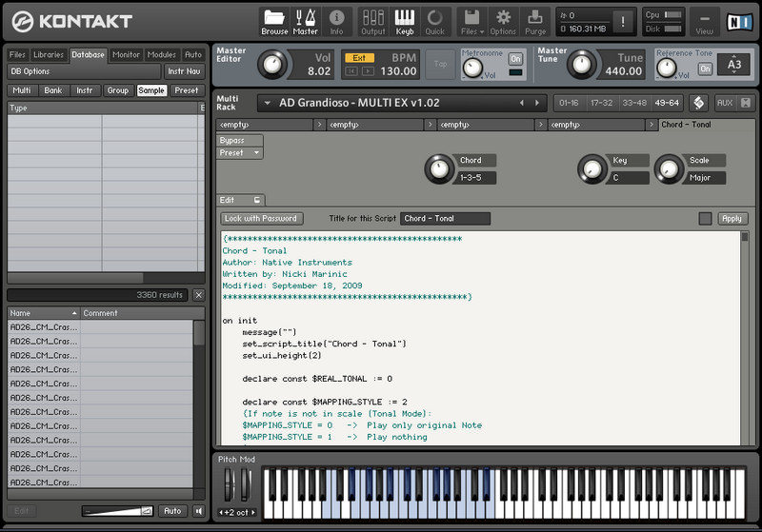Toggle the Reference Tone On button
This screenshot has width=762, height=532.
[705, 69]
